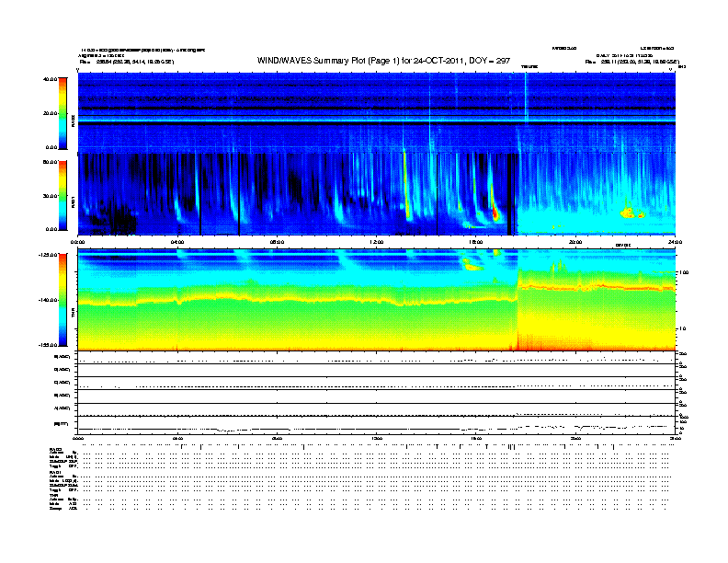Click the RAD2 color scale bar
Viewport: 728px width, 563px height.
pos(63,113)
